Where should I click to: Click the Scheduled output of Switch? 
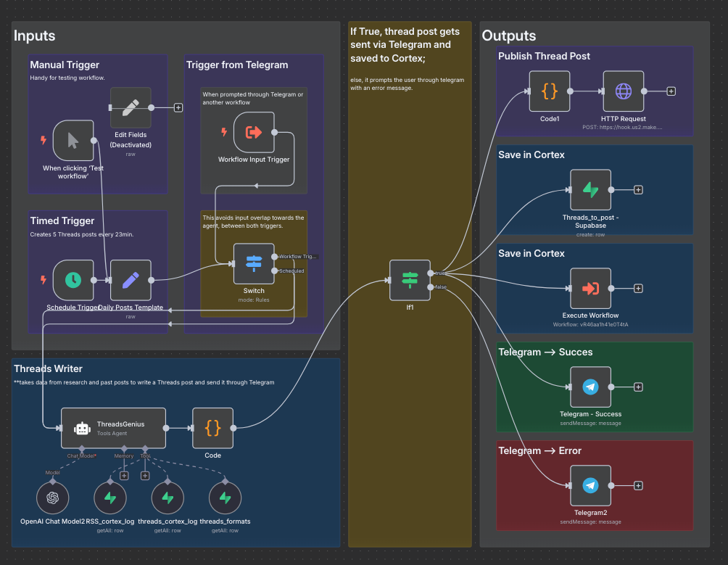pyautogui.click(x=274, y=271)
